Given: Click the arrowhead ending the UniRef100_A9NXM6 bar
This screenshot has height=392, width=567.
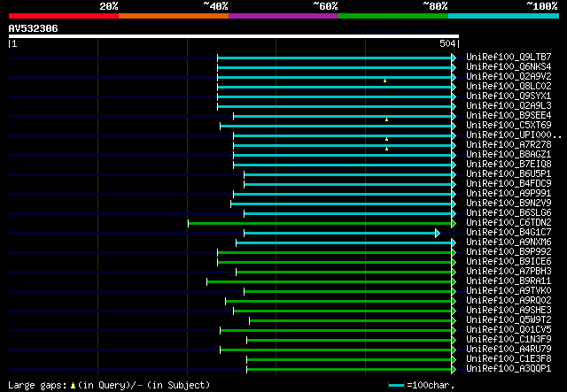Looking at the screenshot, I should click(454, 242).
